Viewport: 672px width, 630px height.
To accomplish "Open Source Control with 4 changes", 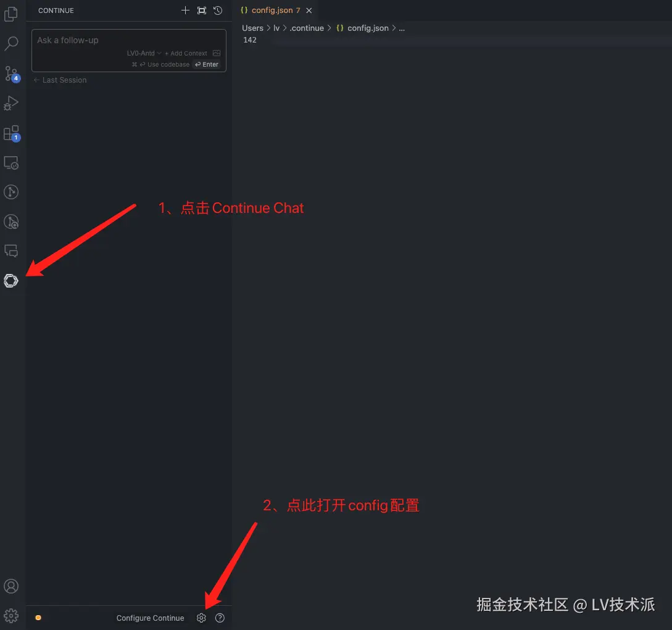I will click(x=12, y=73).
